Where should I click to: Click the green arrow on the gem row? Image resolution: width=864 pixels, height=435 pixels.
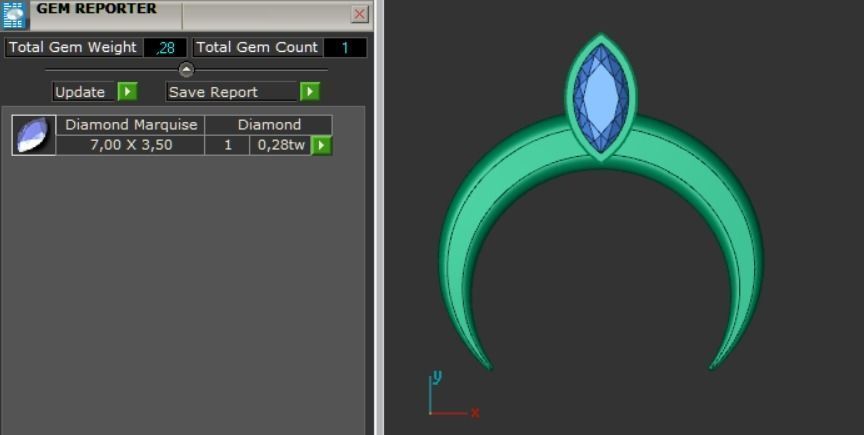pyautogui.click(x=322, y=146)
